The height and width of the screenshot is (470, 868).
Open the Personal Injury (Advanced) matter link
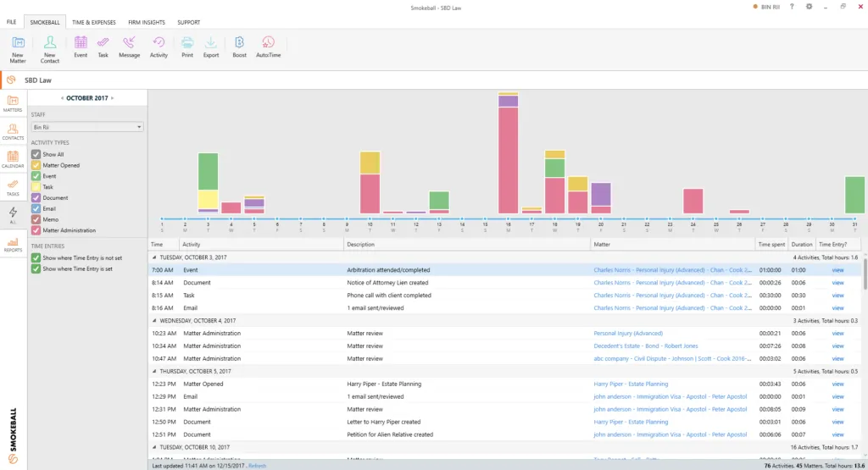628,334
